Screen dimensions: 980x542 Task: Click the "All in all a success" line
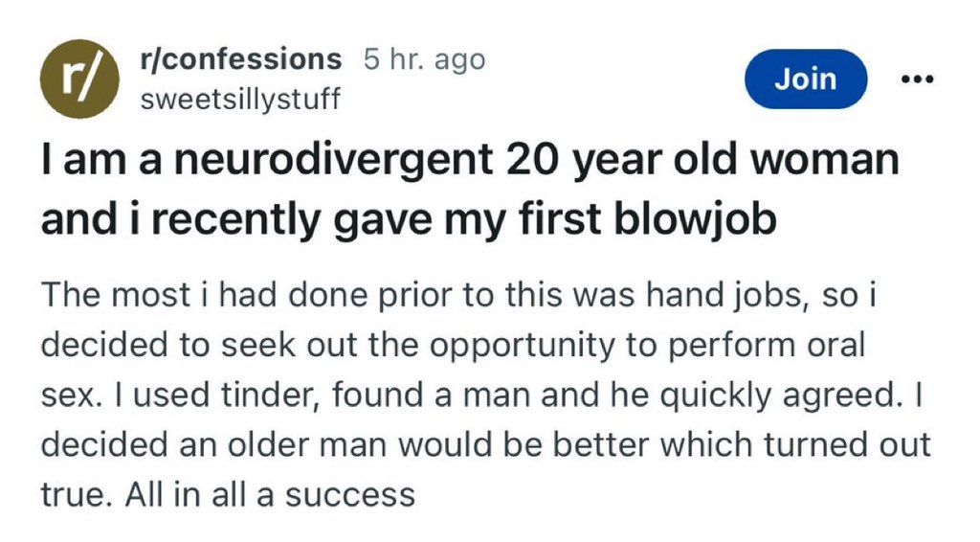pos(228,495)
